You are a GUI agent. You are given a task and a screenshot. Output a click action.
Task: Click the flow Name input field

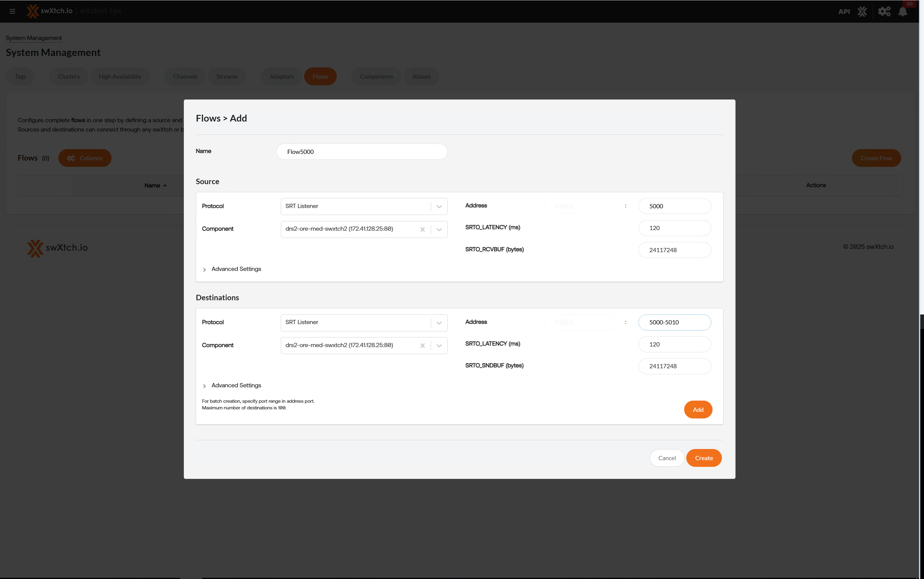pos(362,152)
